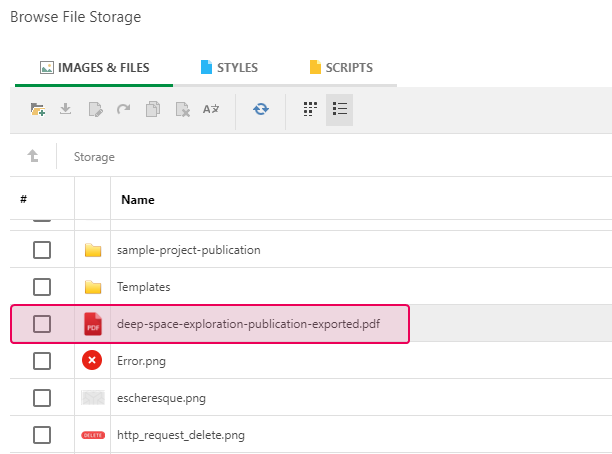Click the download toolbar icon
Image resolution: width=612 pixels, height=454 pixels.
(x=66, y=109)
